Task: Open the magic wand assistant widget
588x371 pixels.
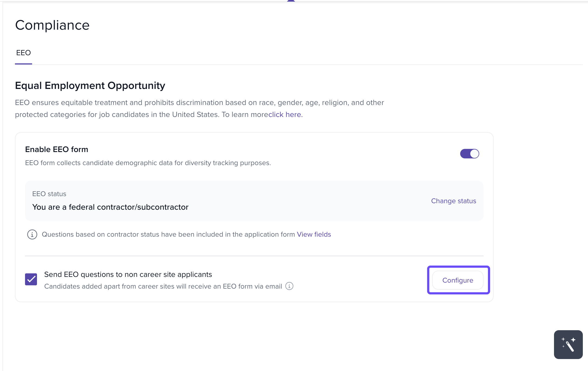Action: tap(568, 344)
